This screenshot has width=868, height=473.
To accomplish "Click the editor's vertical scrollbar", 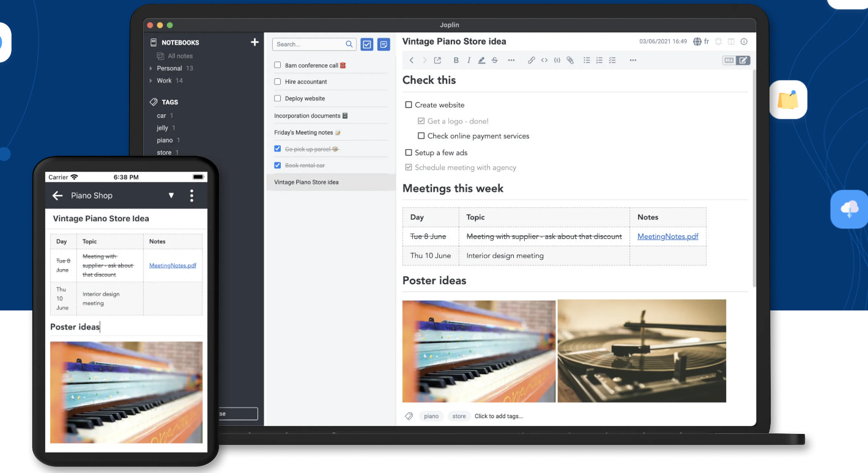I will pos(754,179).
